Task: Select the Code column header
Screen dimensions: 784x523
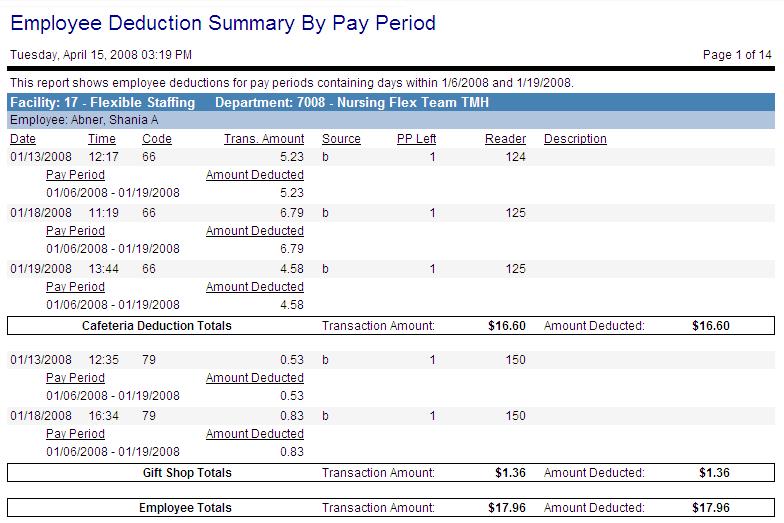Action: click(x=157, y=139)
